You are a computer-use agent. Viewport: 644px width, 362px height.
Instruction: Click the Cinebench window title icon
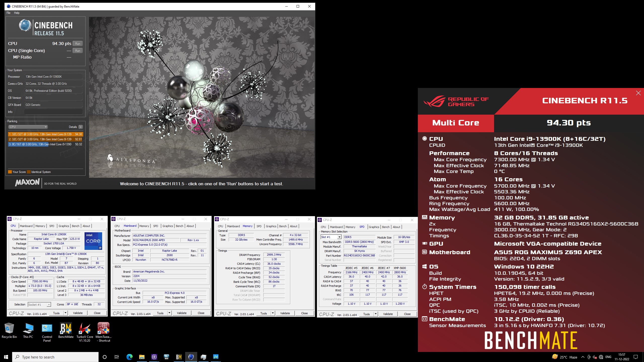tap(8, 7)
